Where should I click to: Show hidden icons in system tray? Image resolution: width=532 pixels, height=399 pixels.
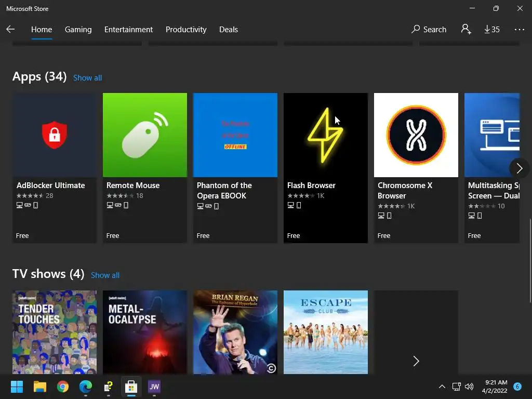coord(442,387)
